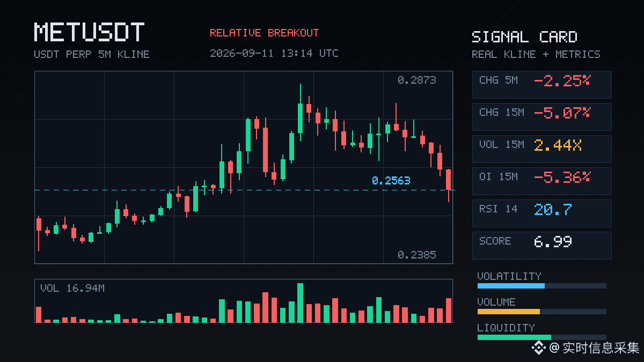Click the SIGNAL CARD heading
Image resolution: width=644 pixels, height=362 pixels.
[x=524, y=37]
